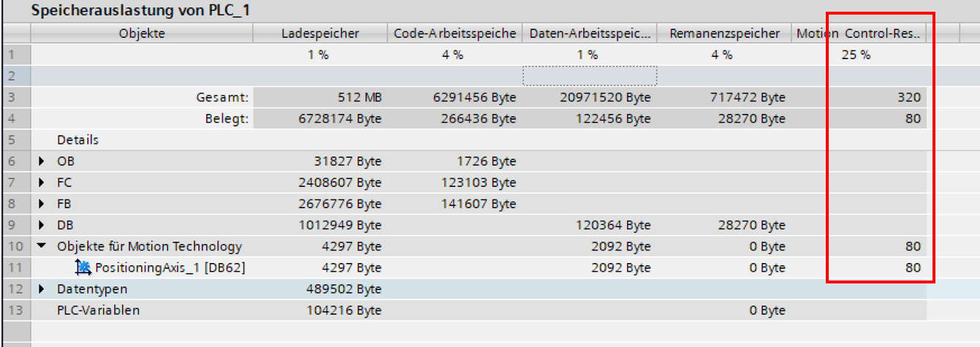
Task: Select row number 1 header
Action: point(15,55)
